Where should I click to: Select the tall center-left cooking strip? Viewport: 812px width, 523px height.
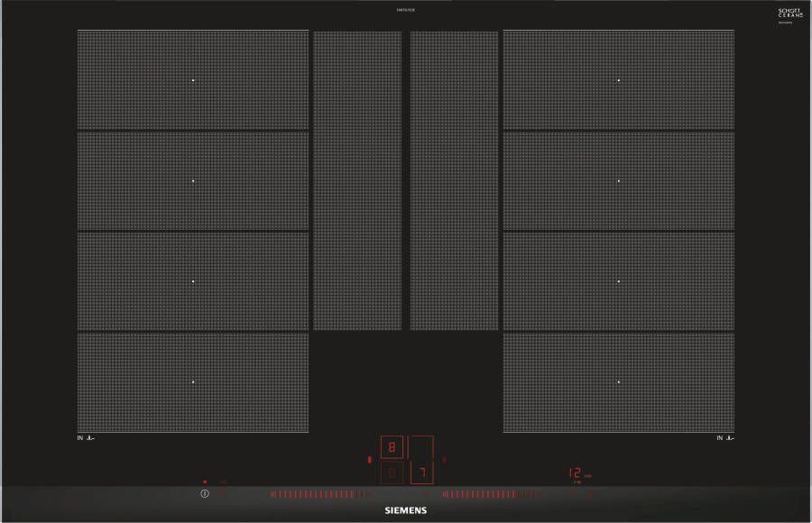[357, 180]
